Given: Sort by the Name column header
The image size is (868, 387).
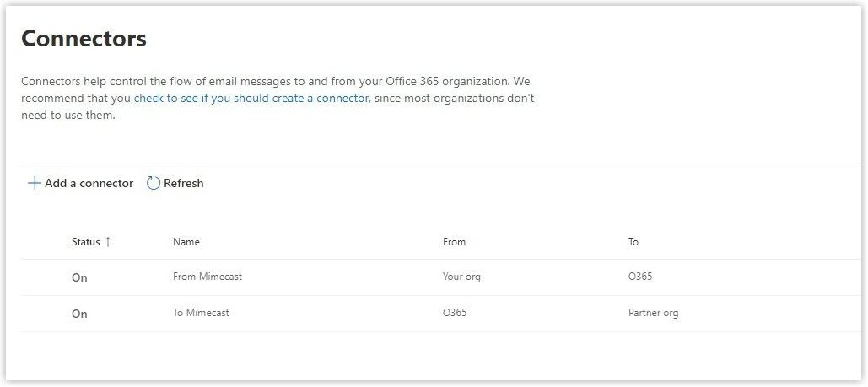Looking at the screenshot, I should tap(186, 242).
